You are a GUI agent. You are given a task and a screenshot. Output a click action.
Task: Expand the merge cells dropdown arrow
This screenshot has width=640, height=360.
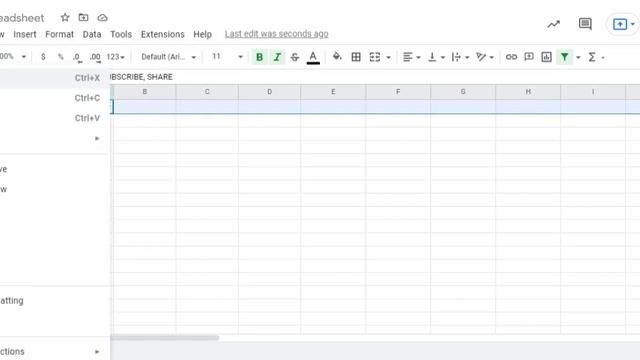[388, 57]
